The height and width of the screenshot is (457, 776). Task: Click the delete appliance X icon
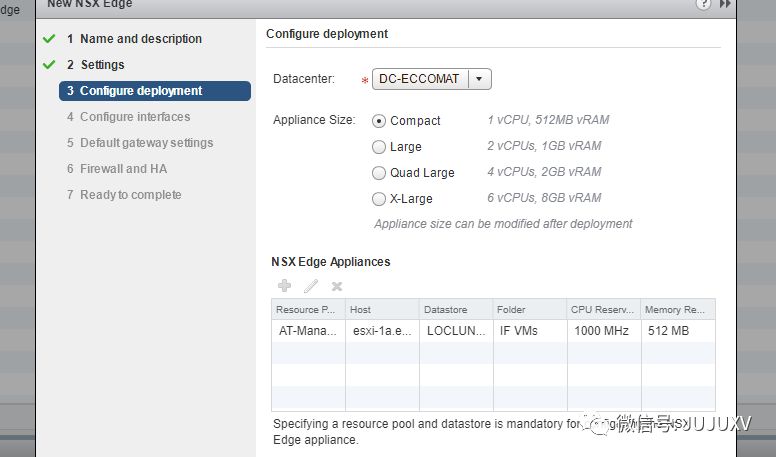click(x=337, y=286)
